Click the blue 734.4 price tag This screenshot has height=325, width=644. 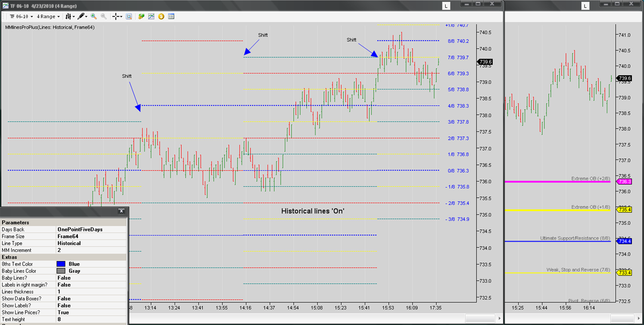point(624,241)
